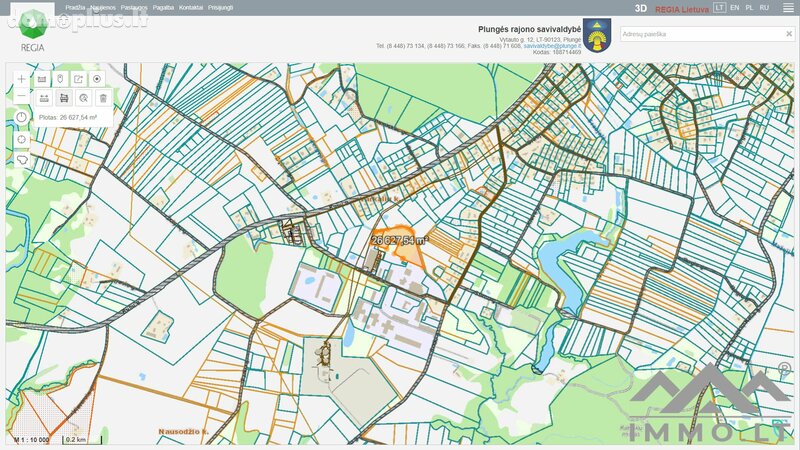
Task: Open the Prisijungti menu item
Action: 220,8
